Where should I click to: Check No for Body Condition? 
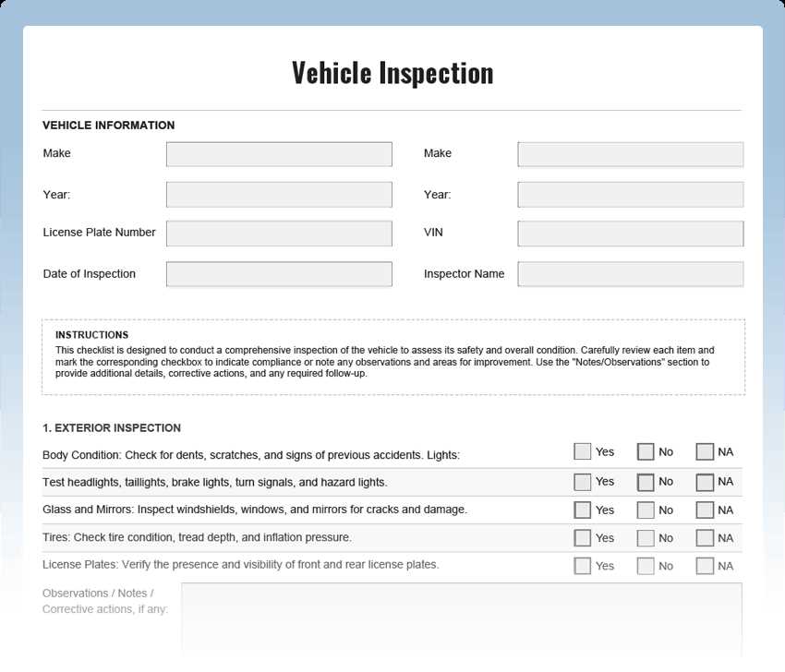coord(646,451)
